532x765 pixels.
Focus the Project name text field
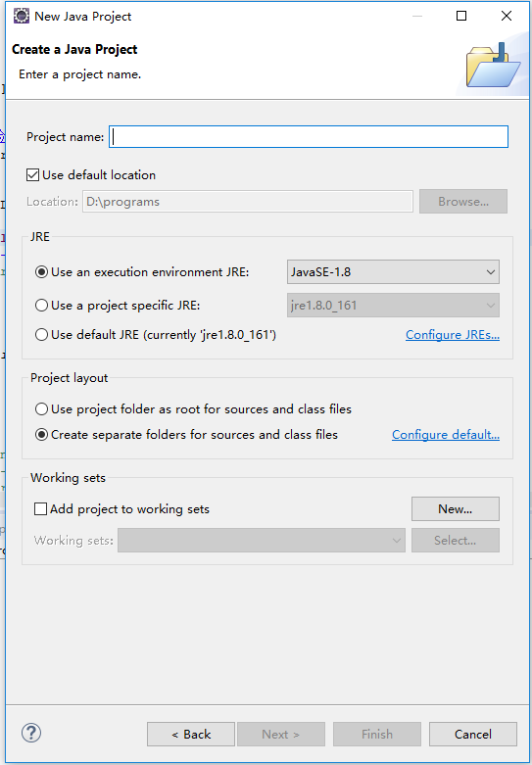tap(309, 137)
